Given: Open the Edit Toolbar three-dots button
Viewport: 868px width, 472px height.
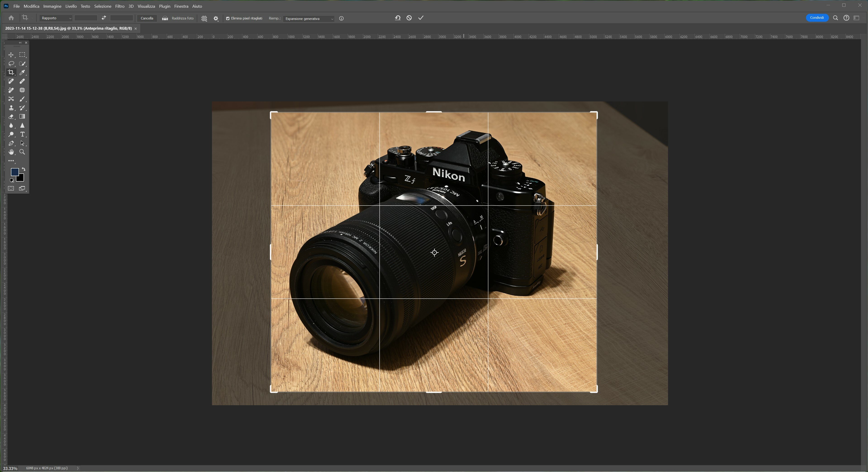Looking at the screenshot, I should pos(11,161).
